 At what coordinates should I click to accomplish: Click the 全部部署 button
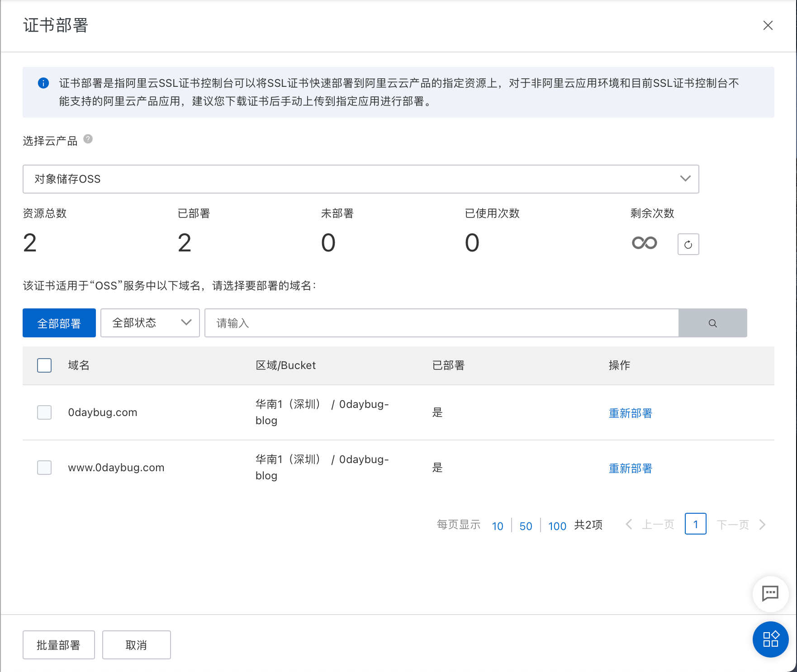tap(59, 323)
